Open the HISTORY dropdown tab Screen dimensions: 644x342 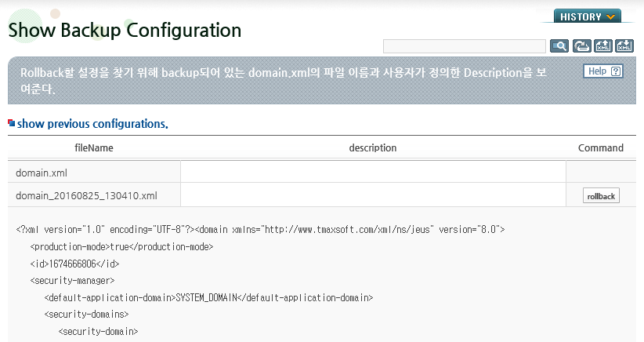(588, 16)
